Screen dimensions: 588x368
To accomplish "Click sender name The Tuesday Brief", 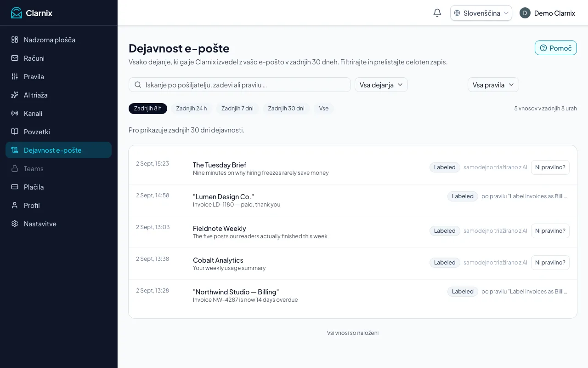I will (220, 165).
